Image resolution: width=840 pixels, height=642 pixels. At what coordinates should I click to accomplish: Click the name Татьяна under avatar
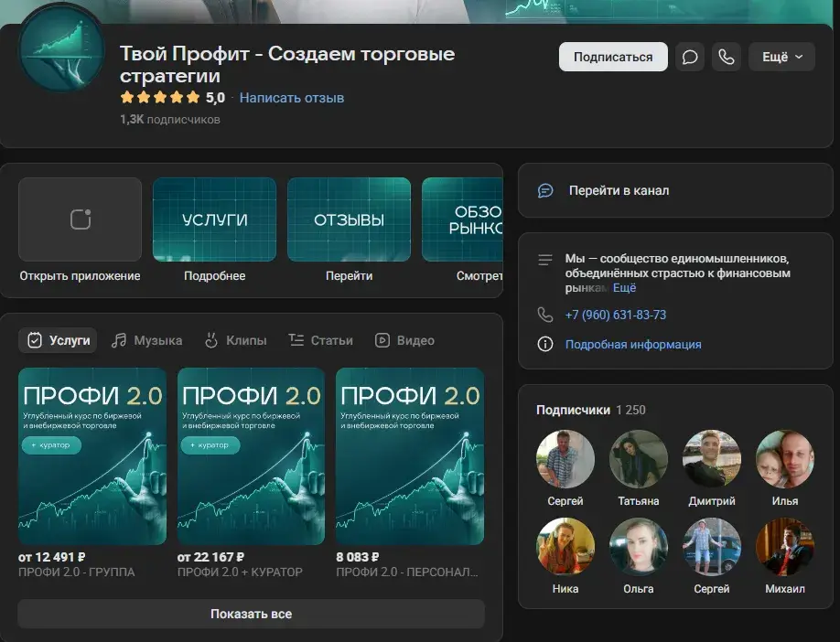click(x=638, y=501)
